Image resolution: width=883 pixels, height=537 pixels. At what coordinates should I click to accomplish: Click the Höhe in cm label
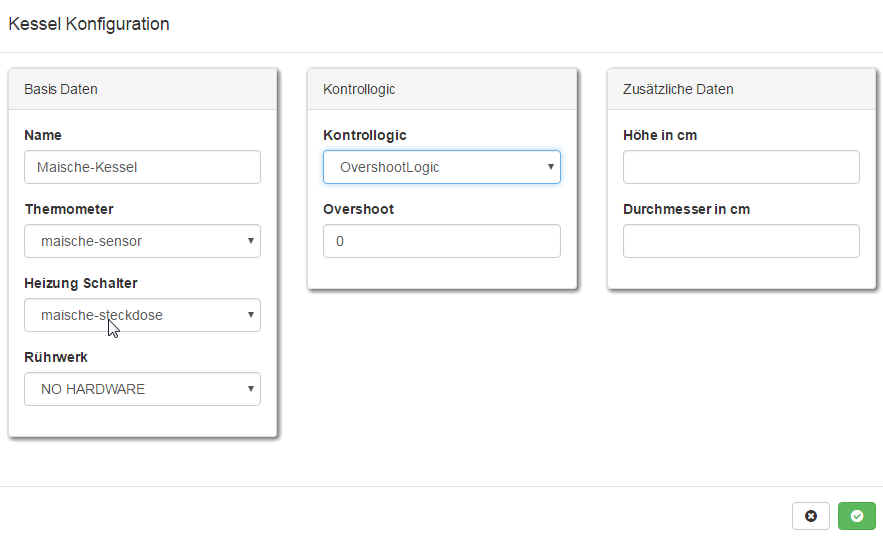click(x=660, y=135)
